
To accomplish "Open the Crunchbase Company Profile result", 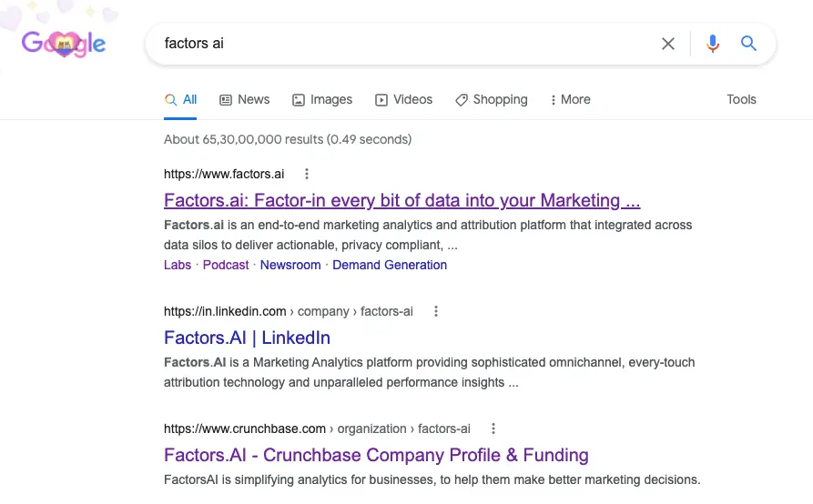I will [376, 455].
